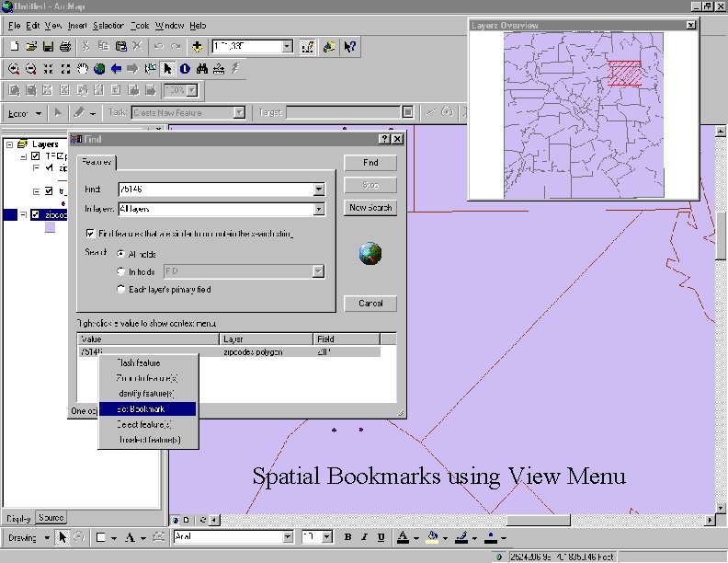Click the Print icon
728x563 pixels.
coord(65,46)
